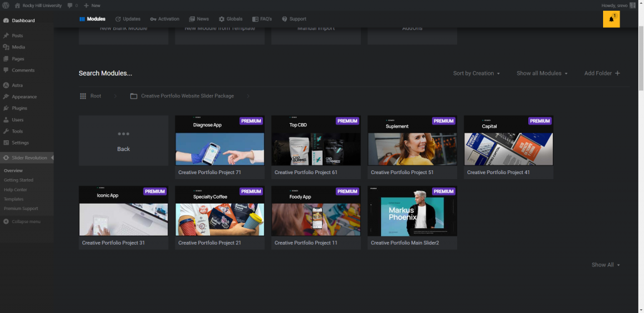This screenshot has width=644, height=313.
Task: Select the Iconic App module thumbnail
Action: pyautogui.click(x=124, y=211)
